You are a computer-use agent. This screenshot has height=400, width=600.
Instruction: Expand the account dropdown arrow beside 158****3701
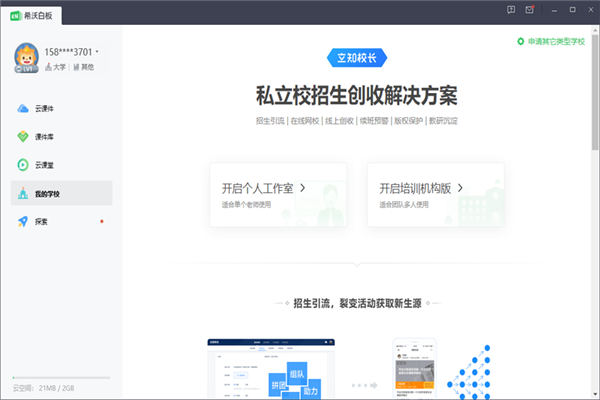(x=97, y=51)
